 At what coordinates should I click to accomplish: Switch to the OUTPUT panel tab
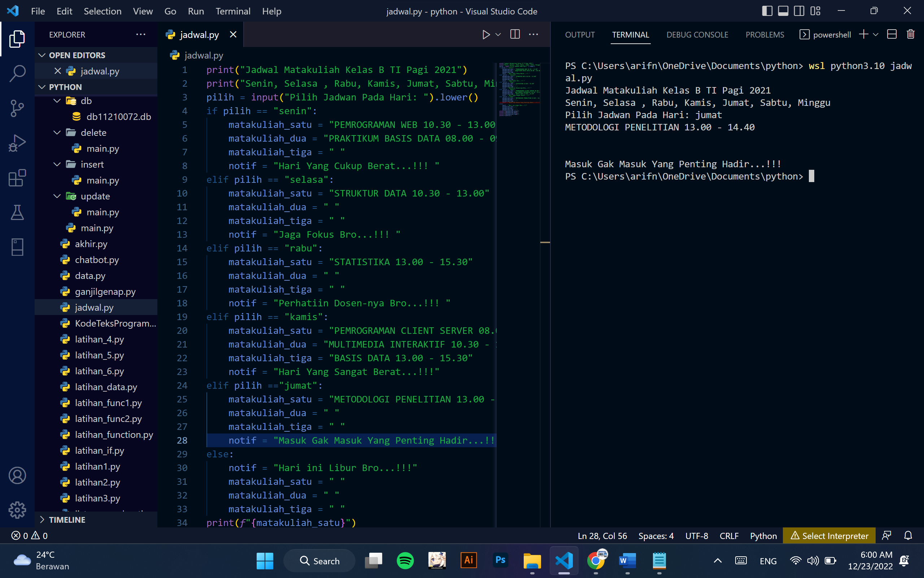[x=580, y=35]
